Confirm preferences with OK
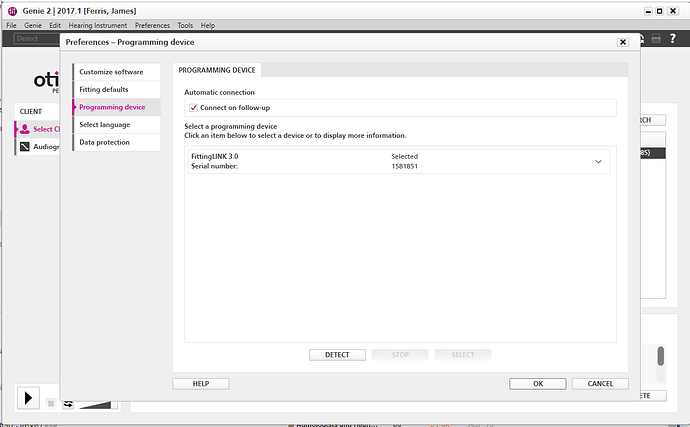The image size is (690, 427). click(x=538, y=384)
